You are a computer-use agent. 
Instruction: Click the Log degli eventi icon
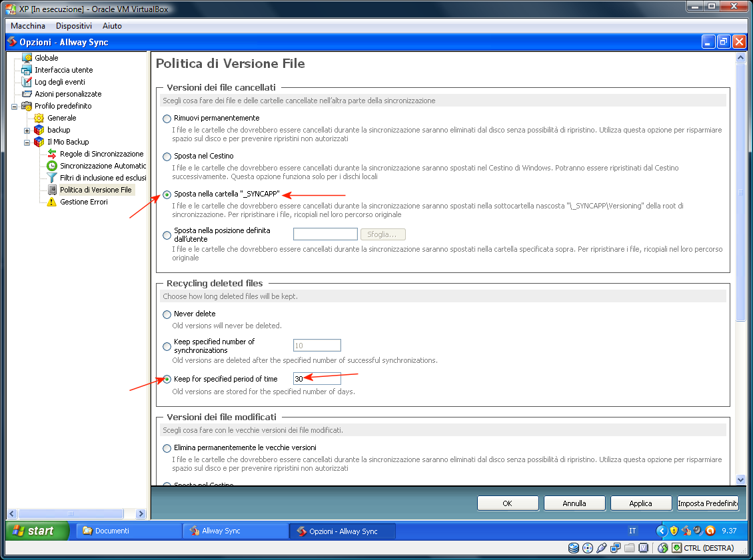27,82
